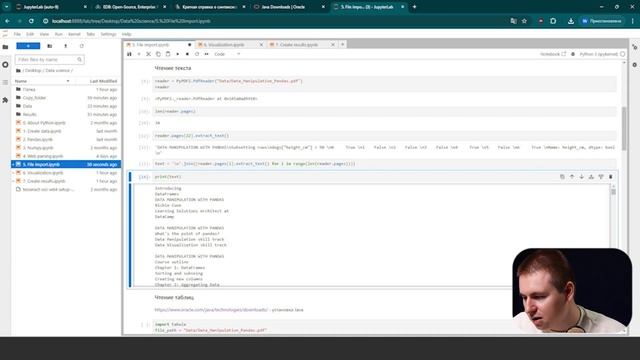Insert cell below from cell toolbar
Viewport: 640px width, 360px height.
[601, 177]
